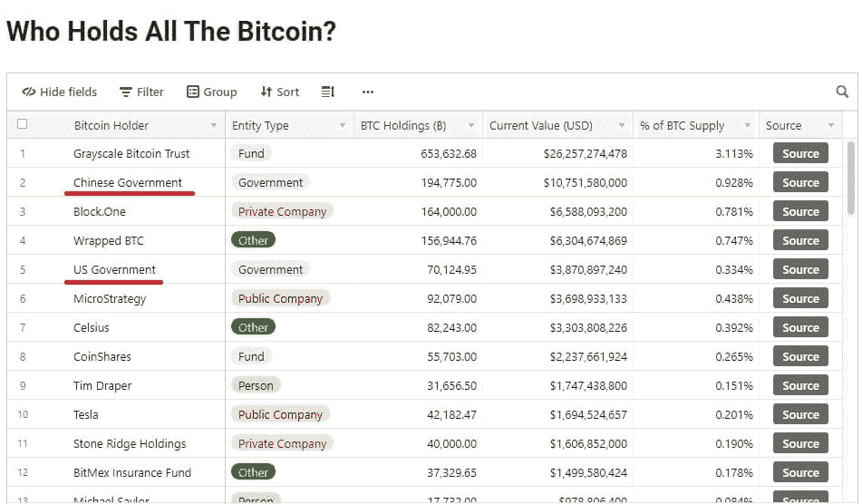Click Source button for CoinShares row
Viewport: 862px width, 504px height.
[x=800, y=357]
